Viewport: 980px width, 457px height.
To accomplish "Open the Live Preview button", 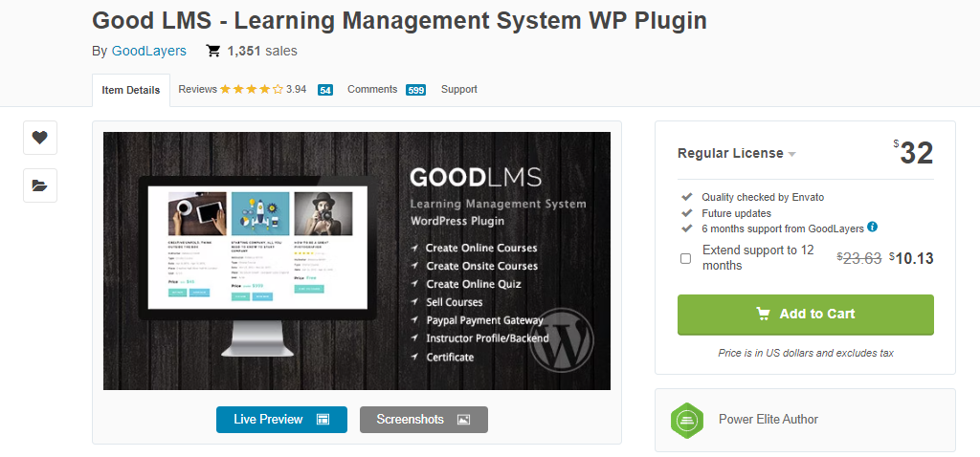I will [282, 420].
